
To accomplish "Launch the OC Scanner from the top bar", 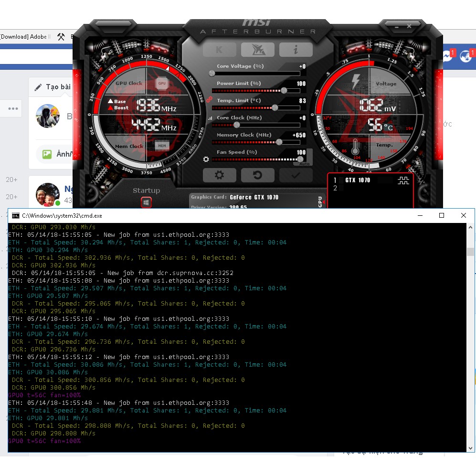I will point(257,50).
